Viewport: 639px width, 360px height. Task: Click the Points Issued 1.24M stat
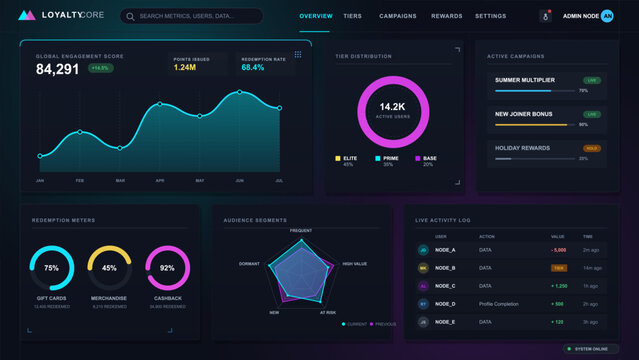[198, 64]
